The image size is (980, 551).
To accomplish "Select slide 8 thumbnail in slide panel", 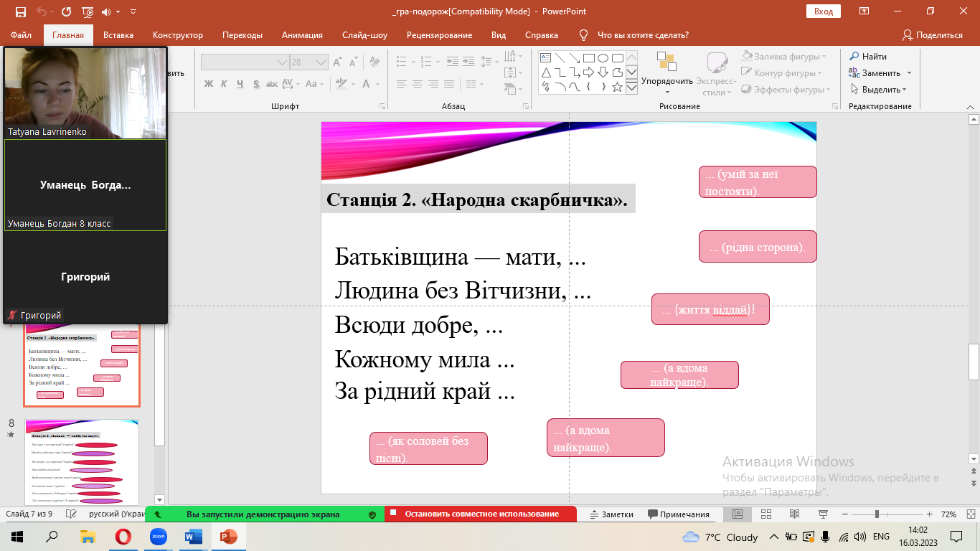I will [x=82, y=462].
